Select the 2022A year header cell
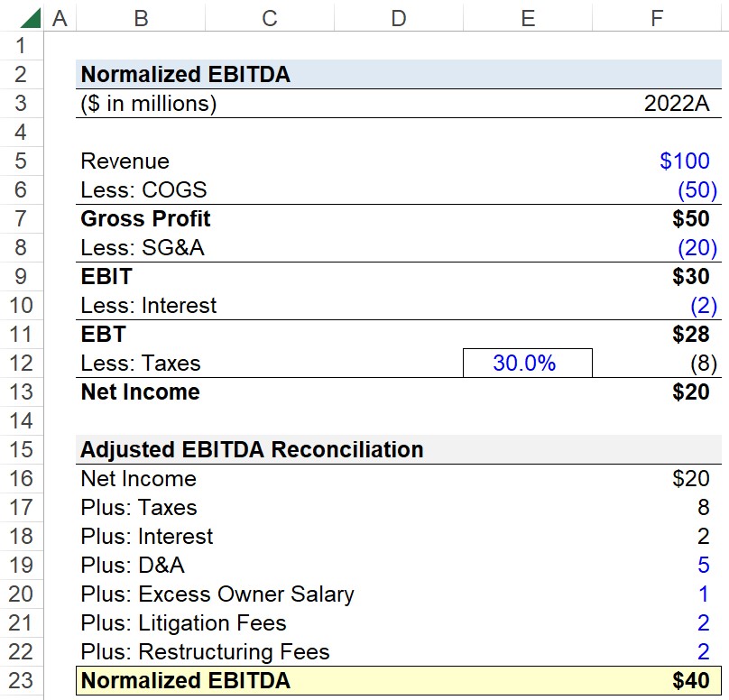729x700 pixels. [x=657, y=103]
